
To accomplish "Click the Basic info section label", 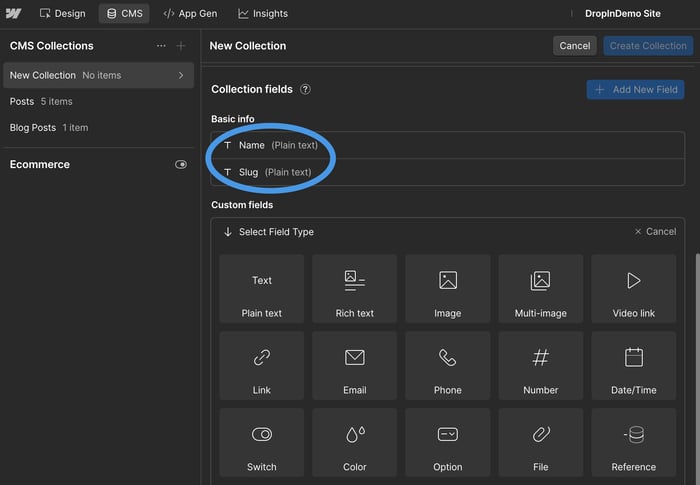I will tap(233, 119).
